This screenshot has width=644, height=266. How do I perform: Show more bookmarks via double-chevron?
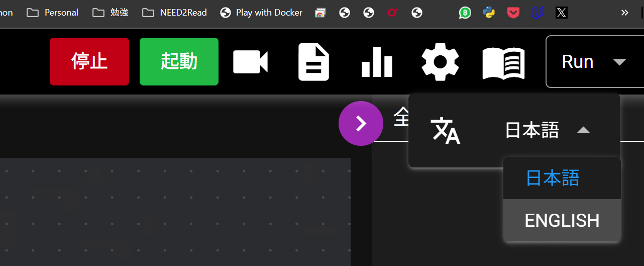point(624,13)
